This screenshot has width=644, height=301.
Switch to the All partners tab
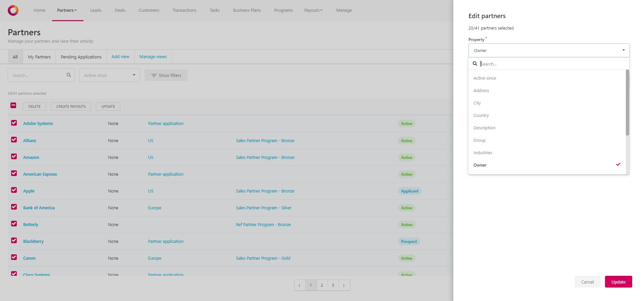[x=15, y=57]
